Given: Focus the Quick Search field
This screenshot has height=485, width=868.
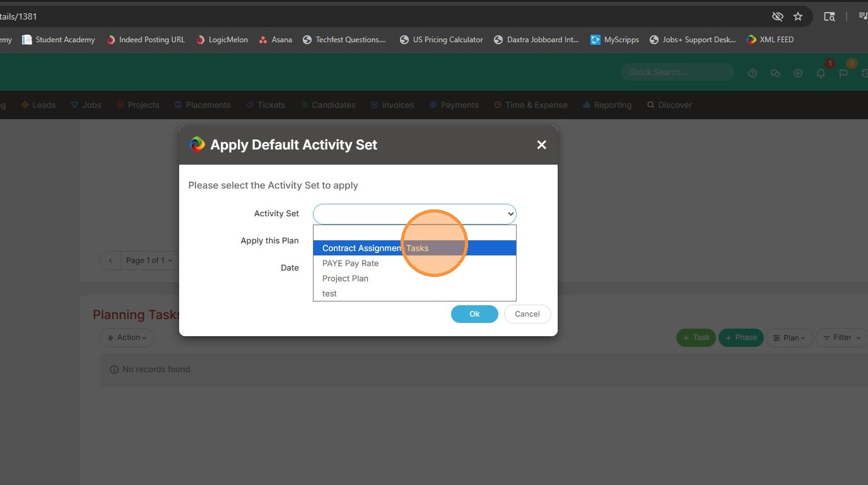Looking at the screenshot, I should click(677, 73).
